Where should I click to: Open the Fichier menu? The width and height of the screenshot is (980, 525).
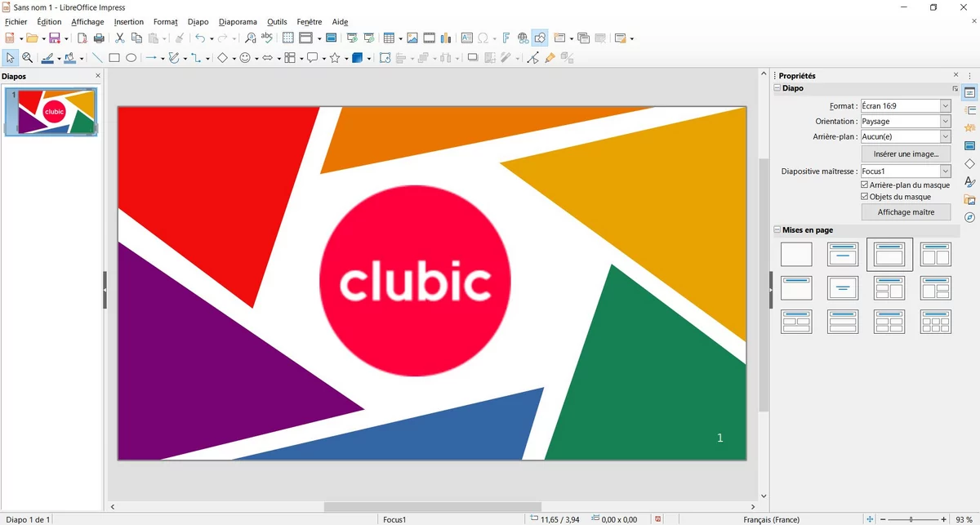[x=16, y=22]
